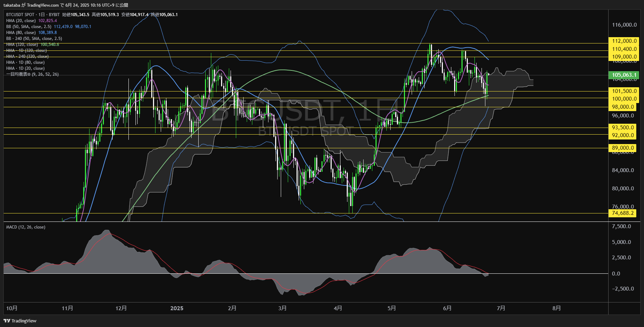Select the 一目均衡表 (9, 26, 52, 26) legend

pos(32,74)
